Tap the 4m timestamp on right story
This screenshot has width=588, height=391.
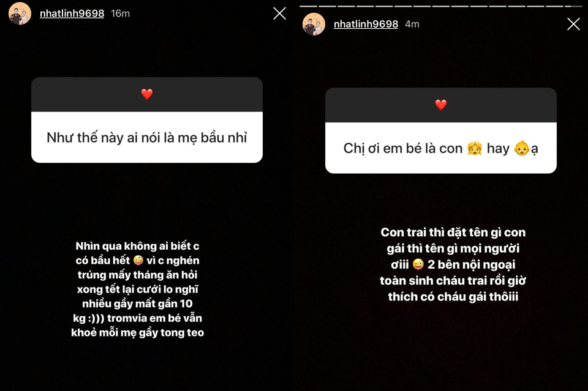412,24
